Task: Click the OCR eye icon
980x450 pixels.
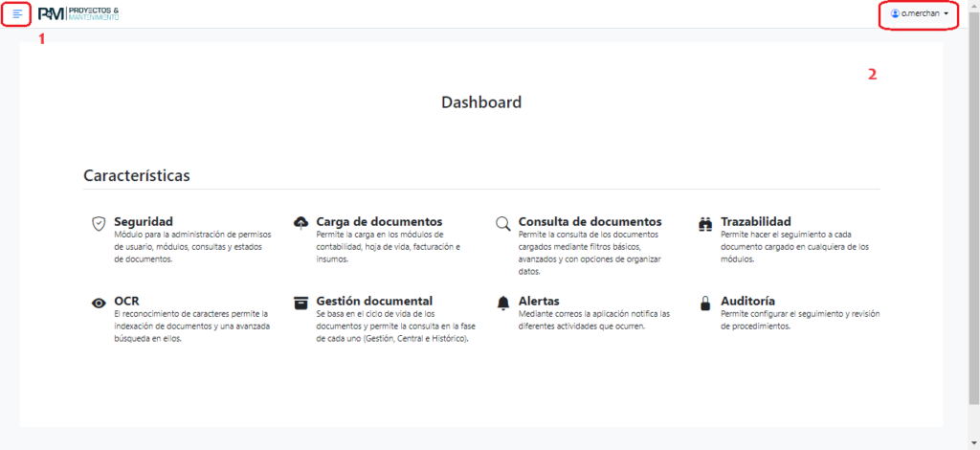Action: (98, 303)
